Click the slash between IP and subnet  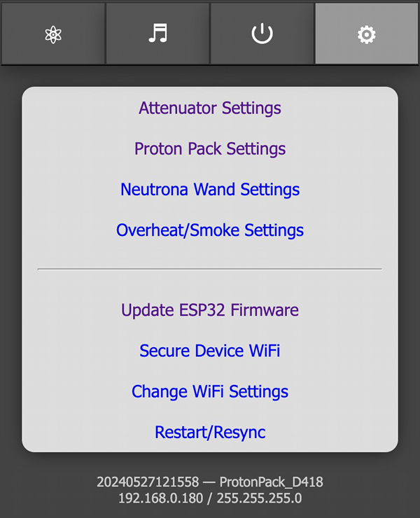pyautogui.click(x=210, y=498)
